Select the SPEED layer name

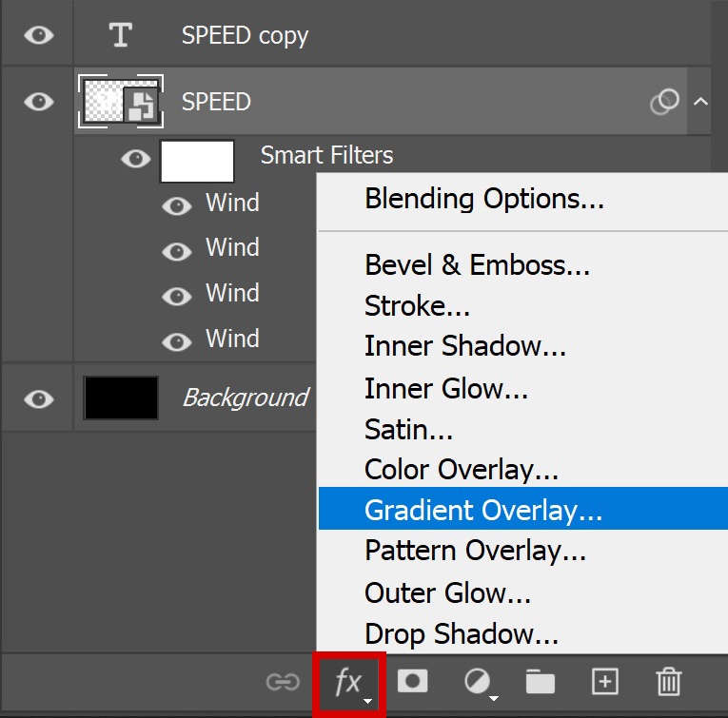point(216,102)
